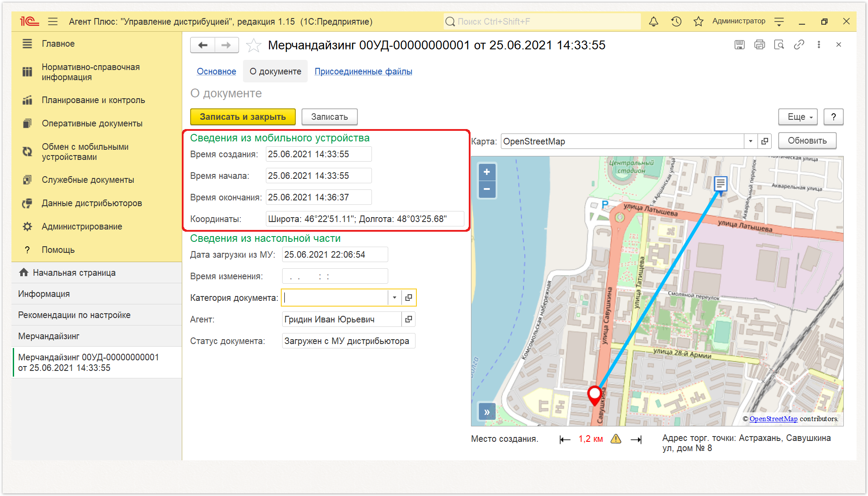Image resolution: width=868 pixels, height=496 pixels.
Task: Expand the map panel with double-arrow button
Action: click(x=487, y=412)
